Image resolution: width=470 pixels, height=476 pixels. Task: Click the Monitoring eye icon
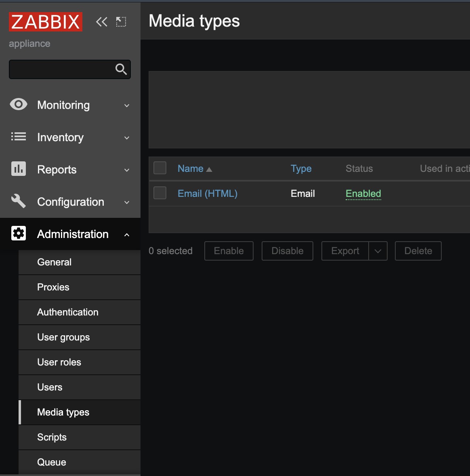coord(19,104)
